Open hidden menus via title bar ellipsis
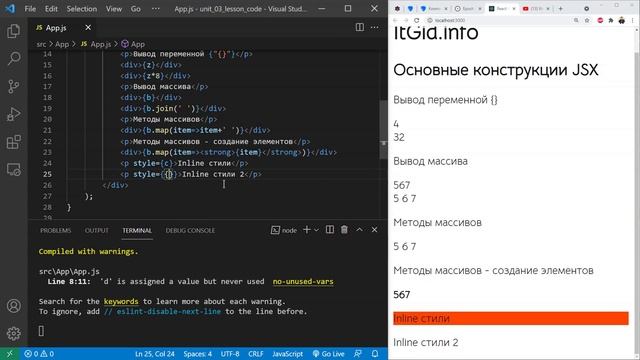 (156, 9)
